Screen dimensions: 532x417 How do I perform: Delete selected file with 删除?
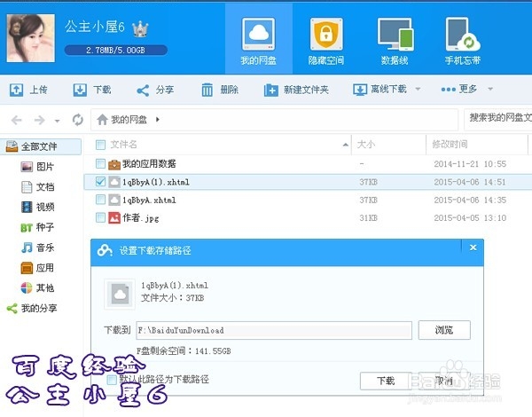tap(220, 90)
